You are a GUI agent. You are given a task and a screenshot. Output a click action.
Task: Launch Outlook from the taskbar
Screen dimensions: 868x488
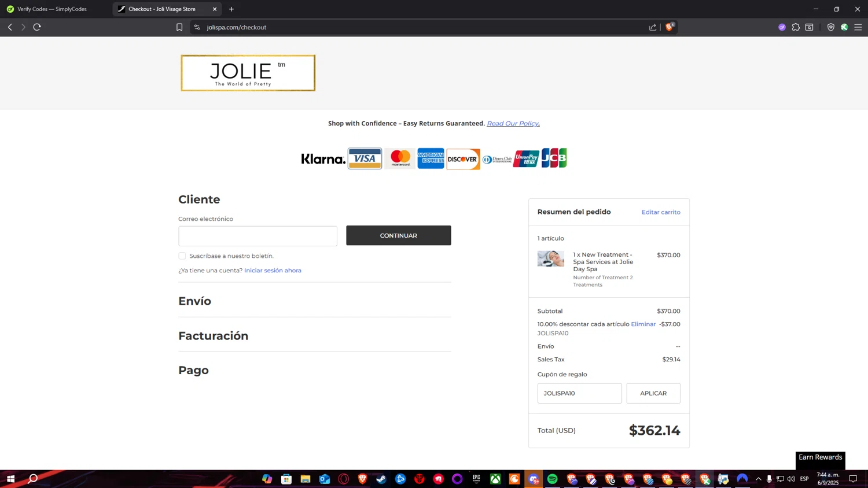(325, 479)
